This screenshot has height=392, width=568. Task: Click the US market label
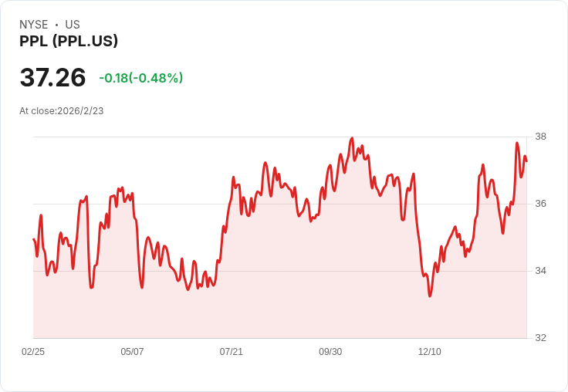click(73, 25)
